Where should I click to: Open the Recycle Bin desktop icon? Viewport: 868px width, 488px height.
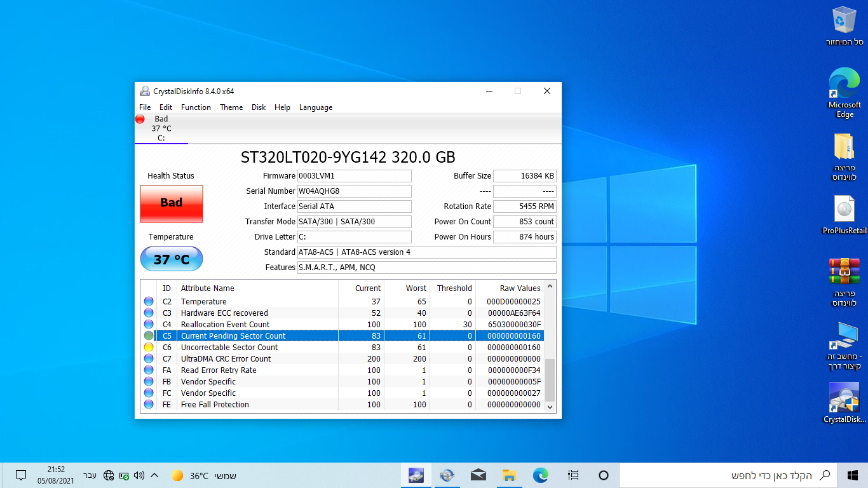844,26
